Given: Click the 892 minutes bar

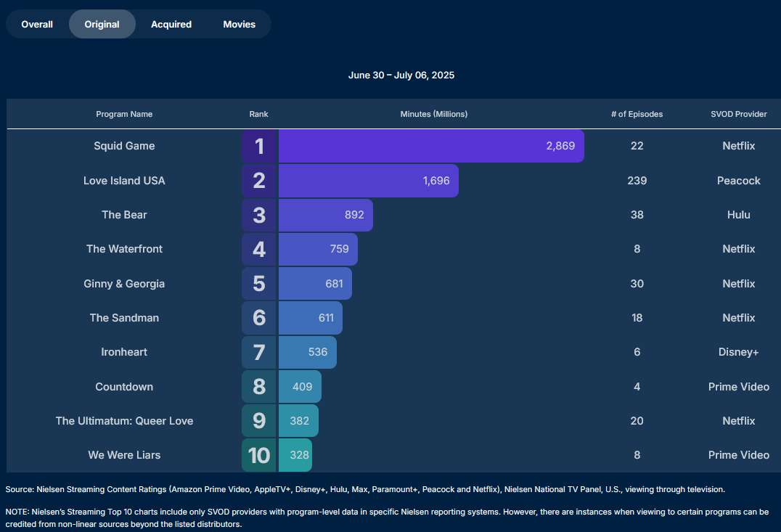Looking at the screenshot, I should tap(326, 215).
